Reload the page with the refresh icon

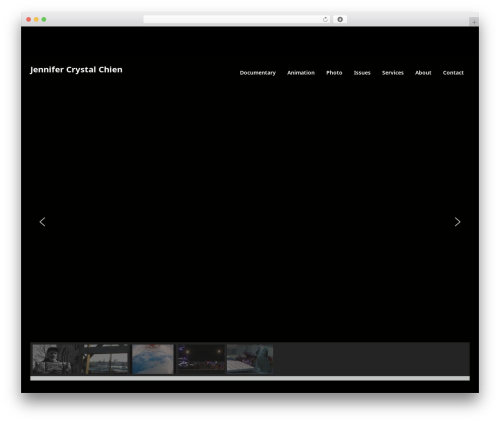pyautogui.click(x=325, y=20)
